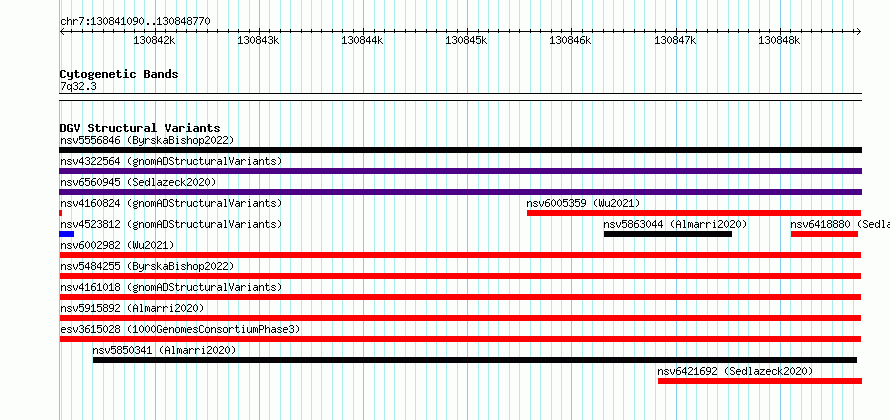Select the black bar under nsv5850341
The height and width of the screenshot is (420, 890).
point(475,360)
